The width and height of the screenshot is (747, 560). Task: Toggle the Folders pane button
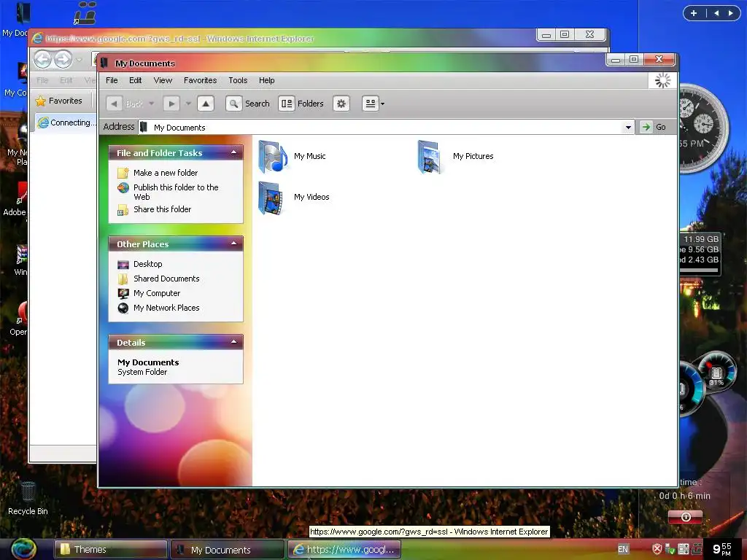(301, 104)
